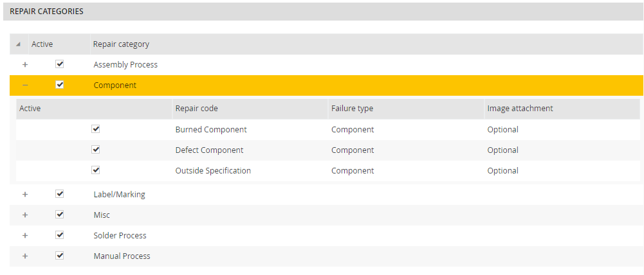Disable Active for Outside Specification
Image resolution: width=644 pixels, height=275 pixels.
(96, 170)
